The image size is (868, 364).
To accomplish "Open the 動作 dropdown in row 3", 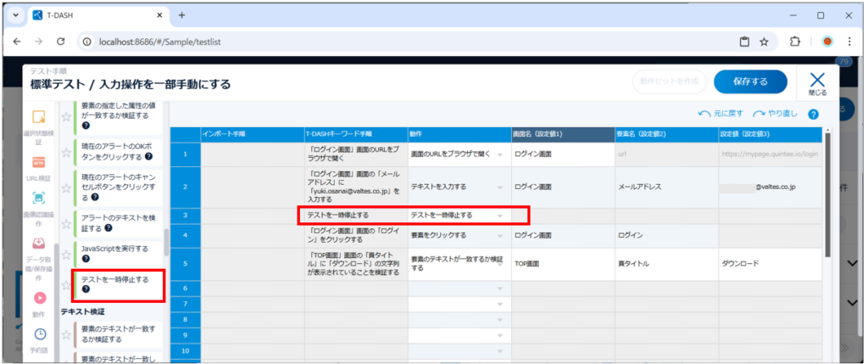I will tap(500, 216).
